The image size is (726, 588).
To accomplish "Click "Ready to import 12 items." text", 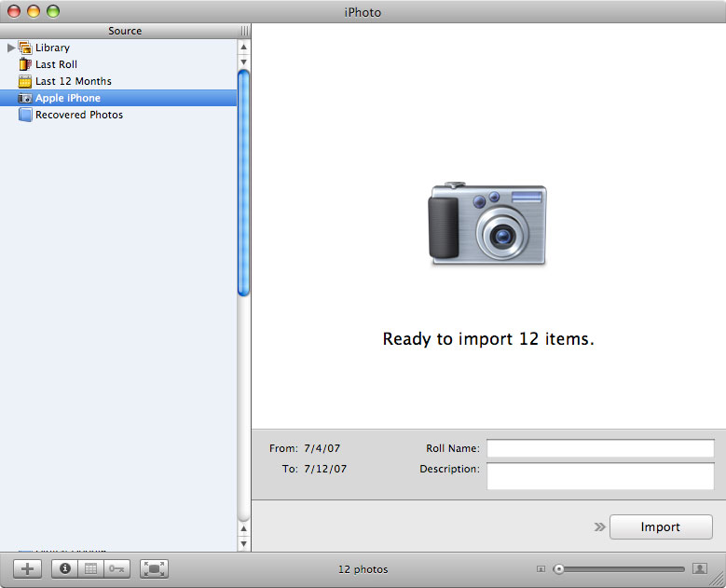I will click(x=488, y=339).
